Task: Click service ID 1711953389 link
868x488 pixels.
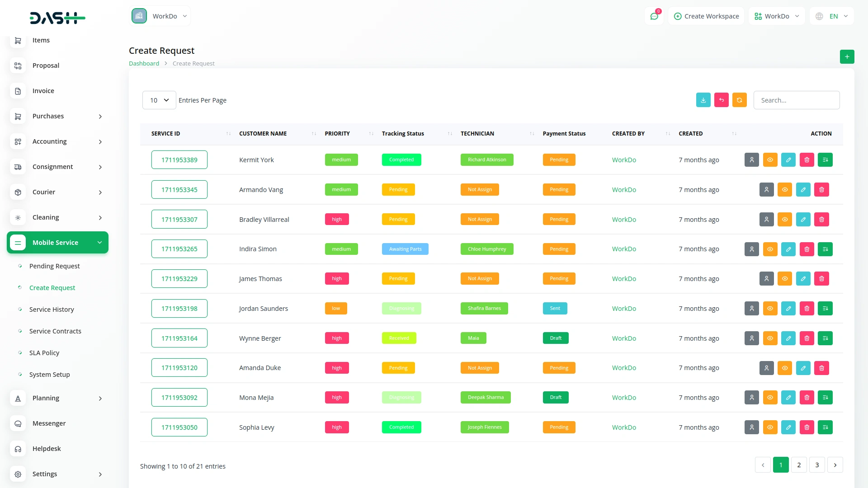Action: [x=179, y=160]
